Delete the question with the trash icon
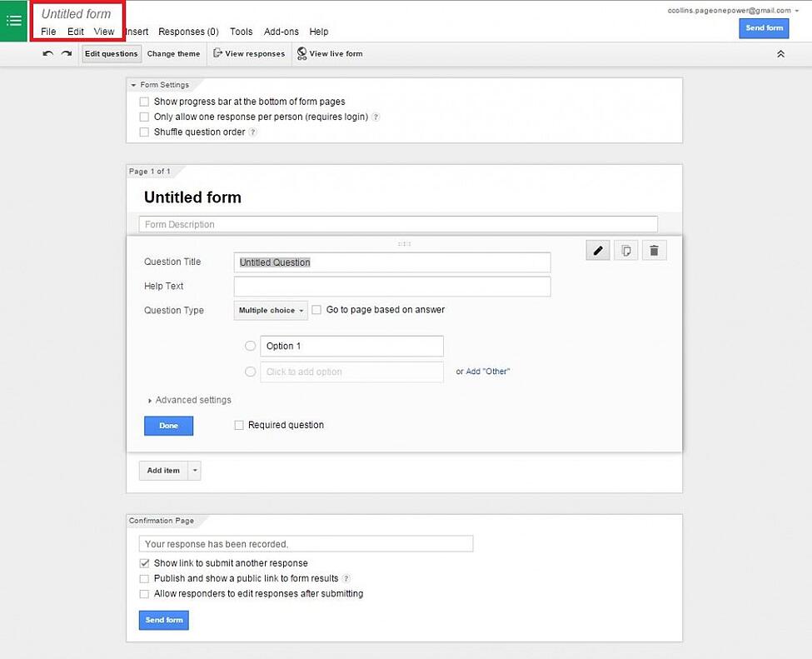The image size is (812, 659). 654,250
